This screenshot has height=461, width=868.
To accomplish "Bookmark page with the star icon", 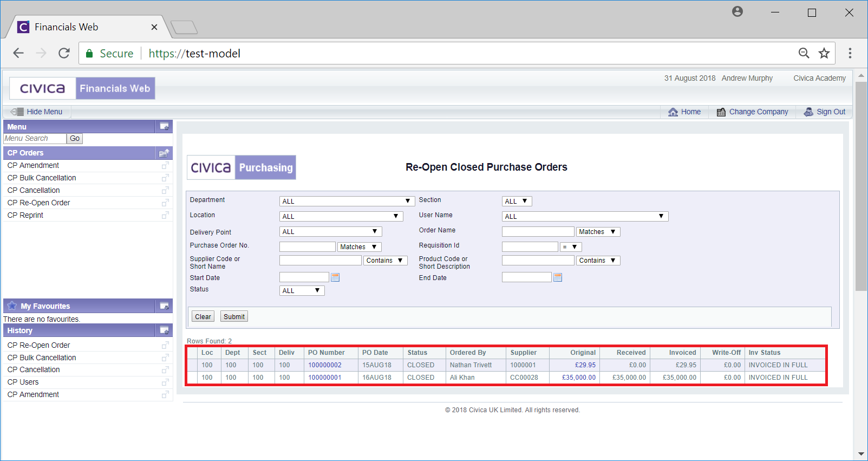I will click(x=824, y=53).
